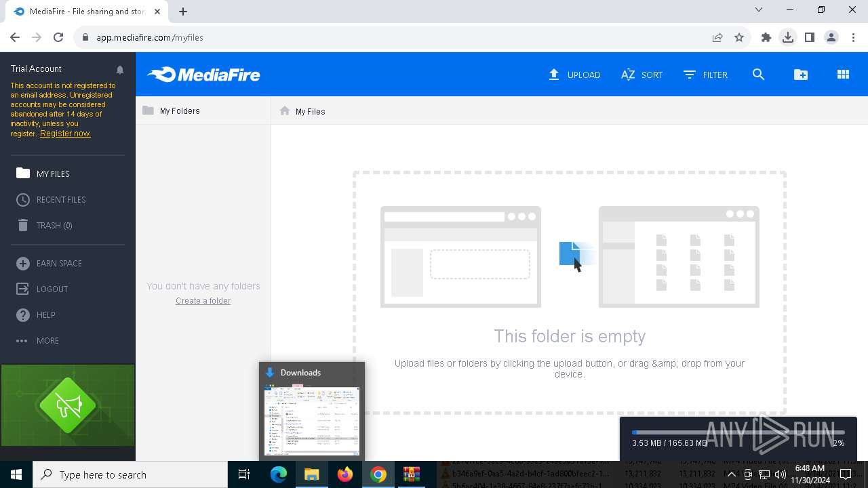This screenshot has width=868, height=488.
Task: Click the My Folders header
Action: [171, 110]
